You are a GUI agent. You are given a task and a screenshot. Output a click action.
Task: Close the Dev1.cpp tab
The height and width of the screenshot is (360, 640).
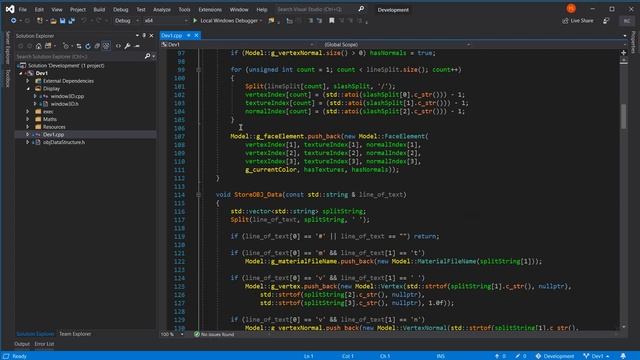[x=196, y=36]
